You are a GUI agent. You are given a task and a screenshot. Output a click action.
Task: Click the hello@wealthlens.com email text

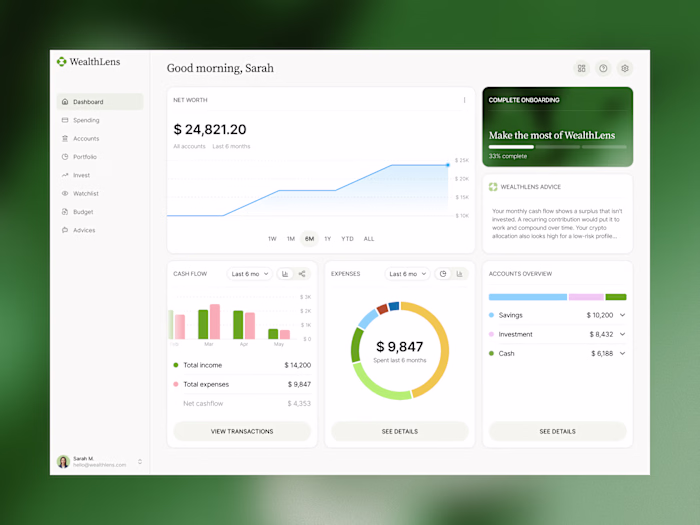pos(100,465)
